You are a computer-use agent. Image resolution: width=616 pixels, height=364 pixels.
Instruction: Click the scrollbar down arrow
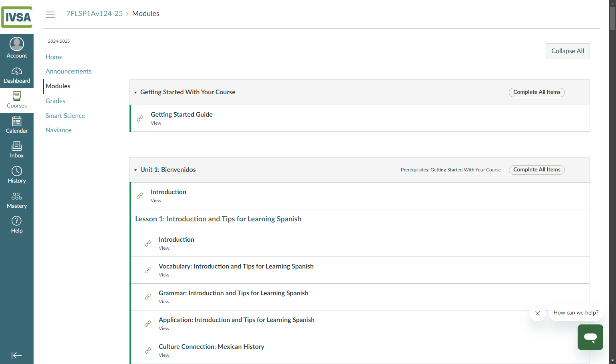point(612,361)
